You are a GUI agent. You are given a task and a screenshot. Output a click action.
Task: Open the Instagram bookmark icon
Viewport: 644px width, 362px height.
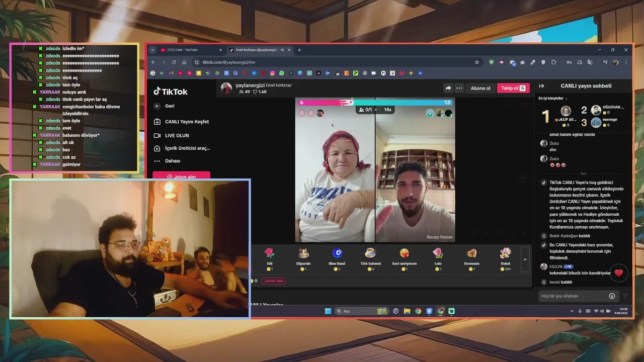tap(273, 73)
